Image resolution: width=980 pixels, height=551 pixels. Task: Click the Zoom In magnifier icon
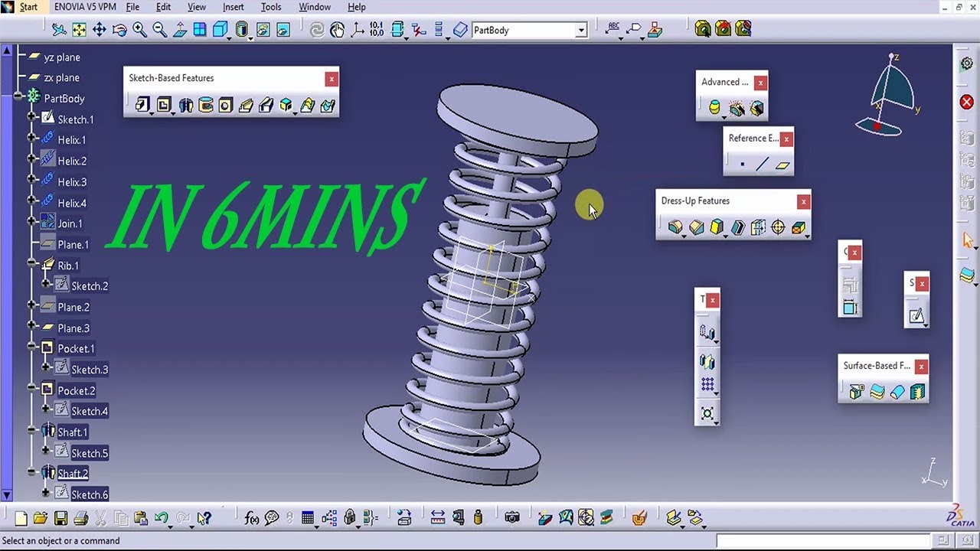139,30
